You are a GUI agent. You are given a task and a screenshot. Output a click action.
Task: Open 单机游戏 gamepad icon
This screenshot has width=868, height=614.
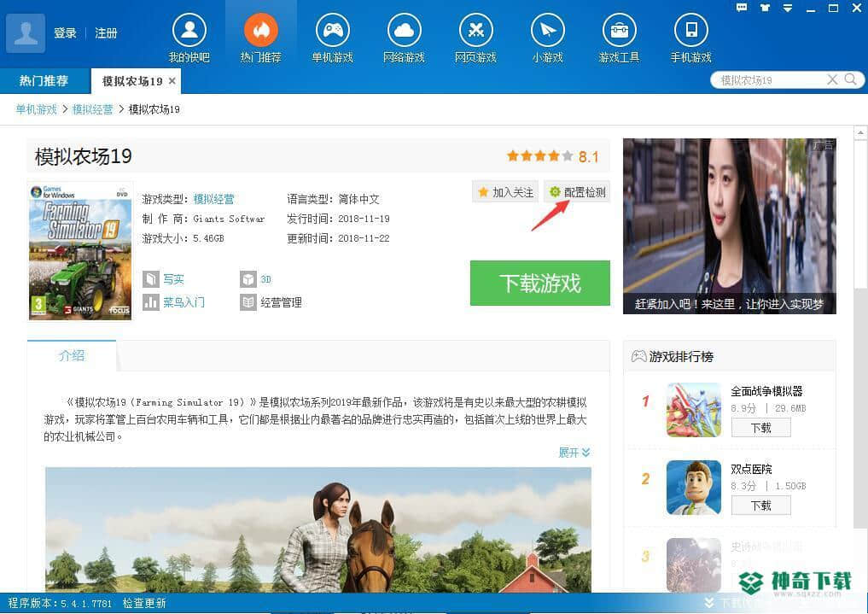333,30
